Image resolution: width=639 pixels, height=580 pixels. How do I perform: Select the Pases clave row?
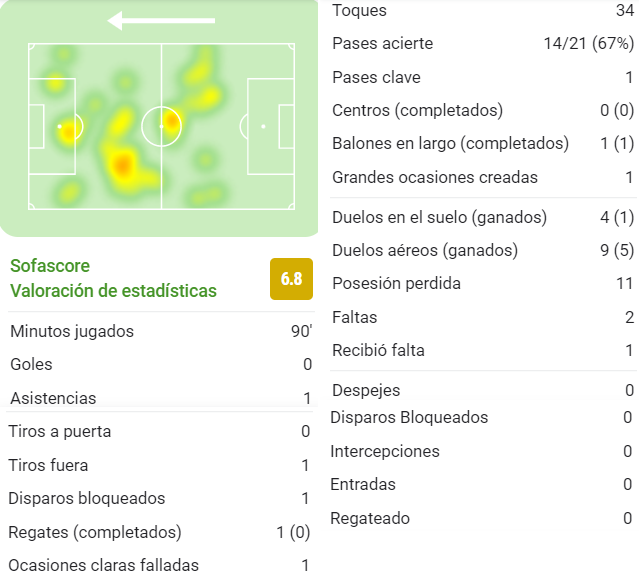click(x=483, y=77)
